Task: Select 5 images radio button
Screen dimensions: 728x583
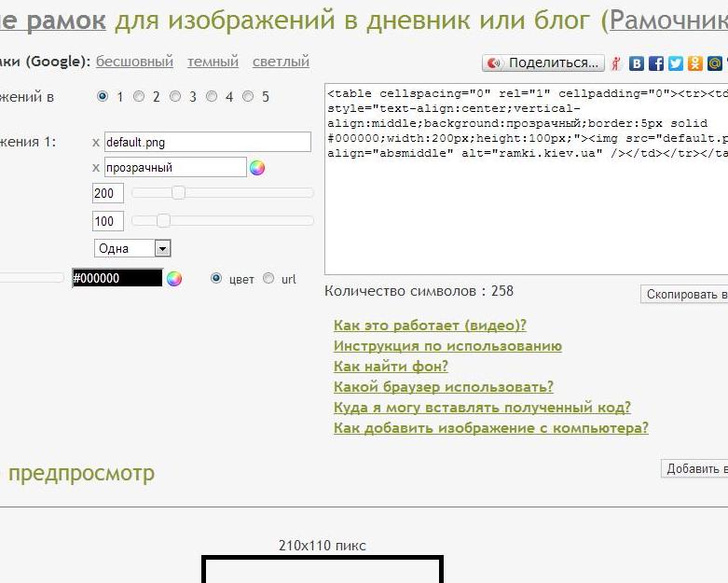Action: tap(248, 96)
